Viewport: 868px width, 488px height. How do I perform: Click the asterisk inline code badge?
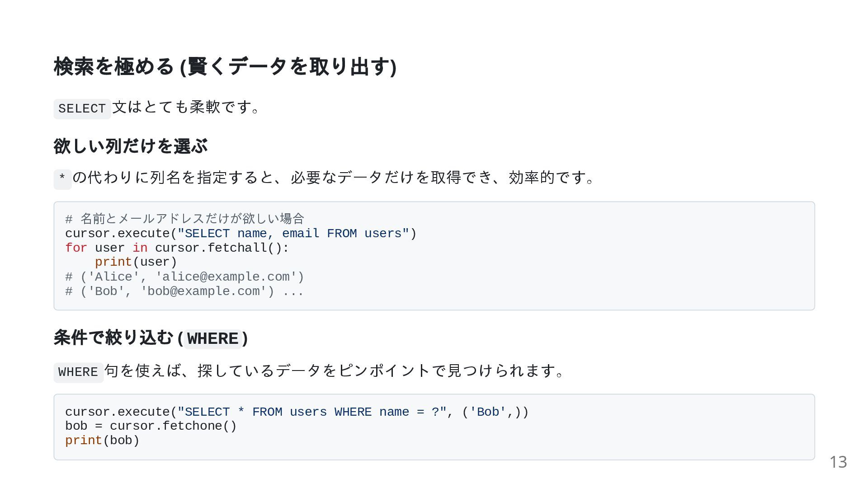[x=62, y=178]
